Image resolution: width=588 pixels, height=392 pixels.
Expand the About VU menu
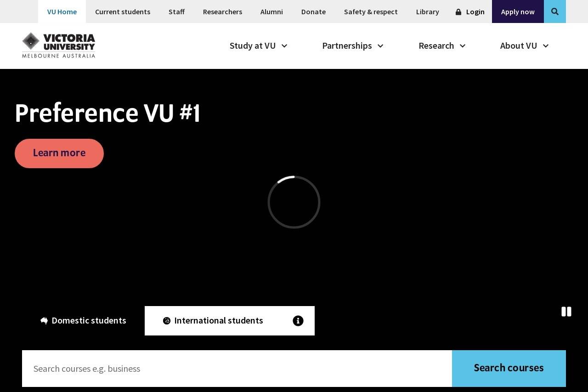[x=524, y=45]
